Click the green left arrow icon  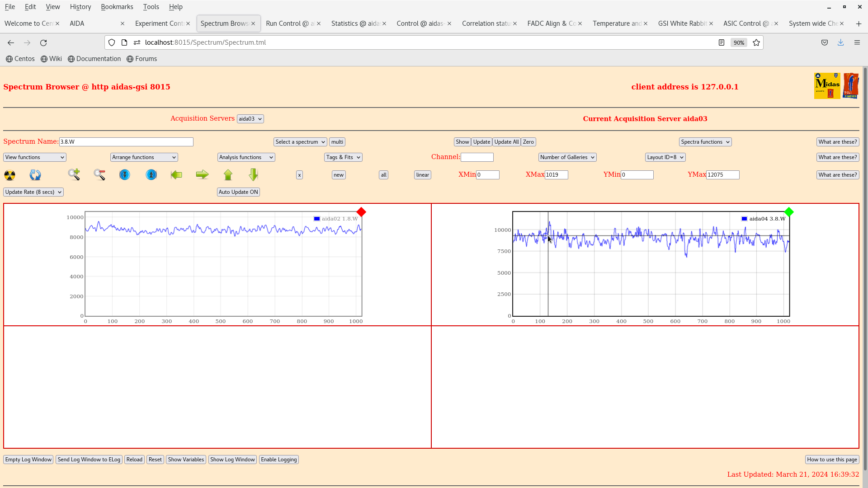click(x=176, y=175)
